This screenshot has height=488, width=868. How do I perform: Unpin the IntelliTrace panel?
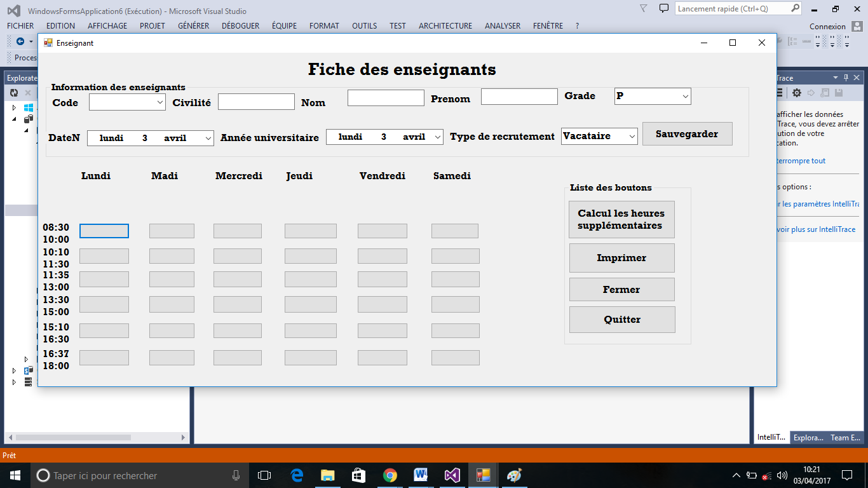[846, 78]
